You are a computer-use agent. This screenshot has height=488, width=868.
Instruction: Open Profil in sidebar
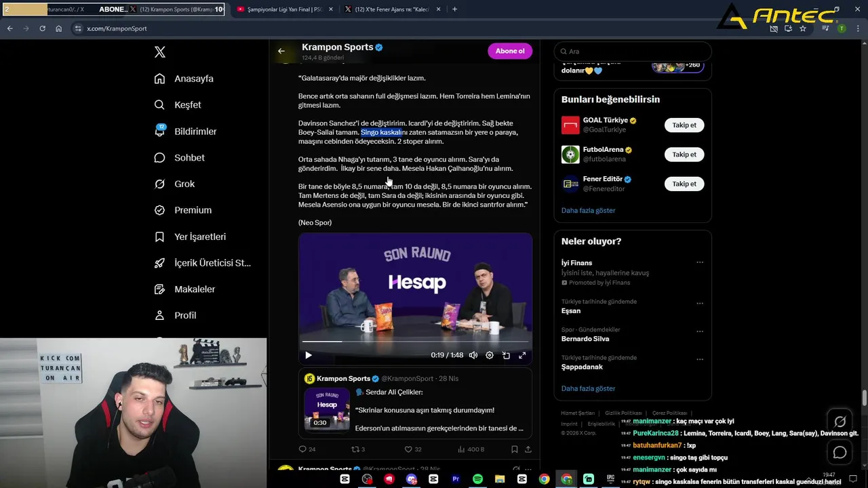(x=175, y=316)
